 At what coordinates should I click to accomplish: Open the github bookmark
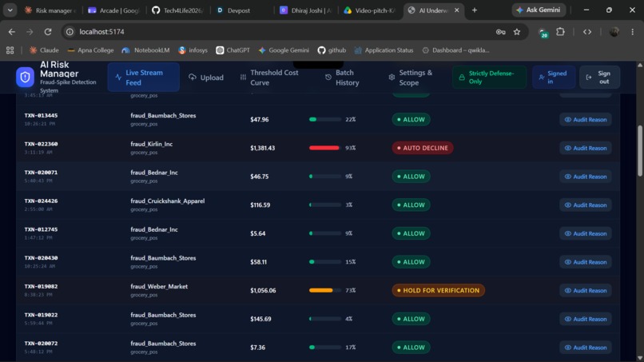click(332, 50)
